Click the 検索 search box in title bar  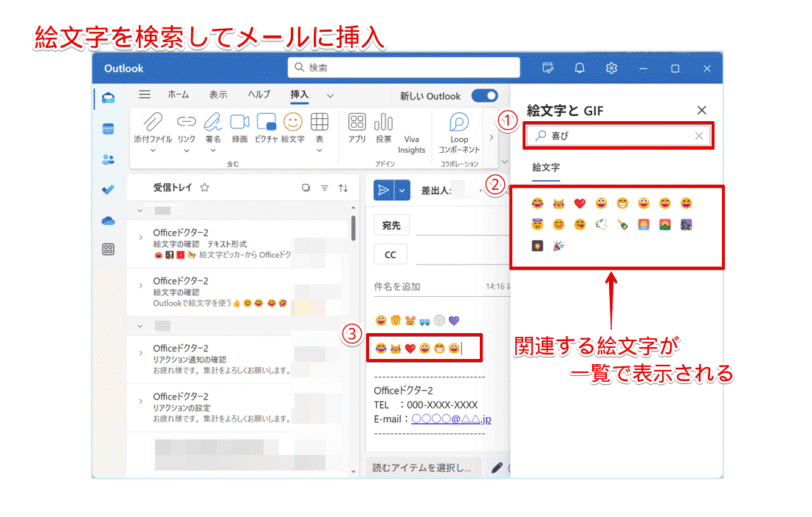click(404, 67)
